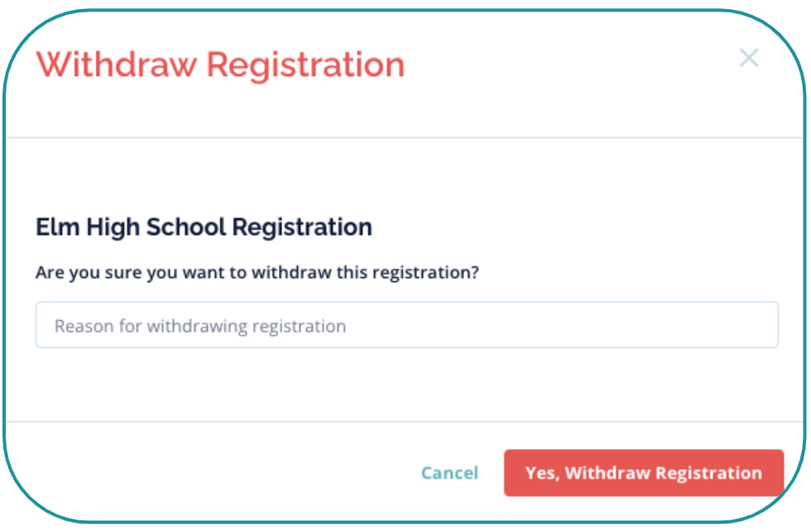Confirm withdrawal with the red button
The width and height of the screenshot is (811, 532).
643,473
